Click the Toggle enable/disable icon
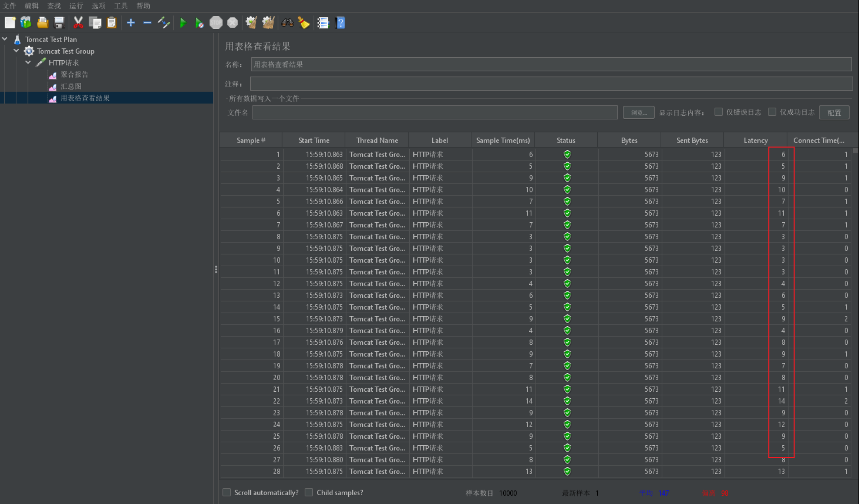The image size is (859, 504). pos(164,23)
